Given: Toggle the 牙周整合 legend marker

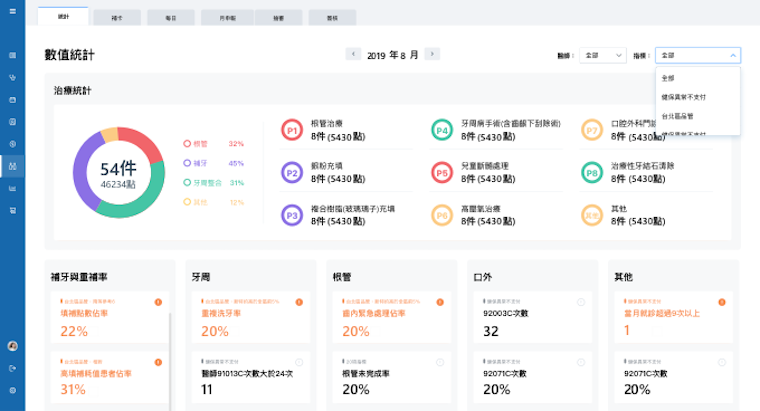Looking at the screenshot, I should (186, 183).
